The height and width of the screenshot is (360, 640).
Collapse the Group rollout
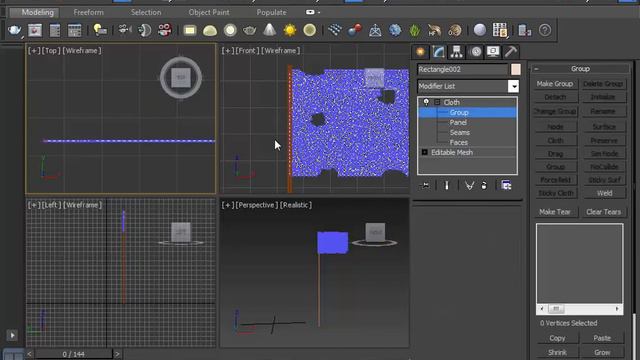pos(536,69)
